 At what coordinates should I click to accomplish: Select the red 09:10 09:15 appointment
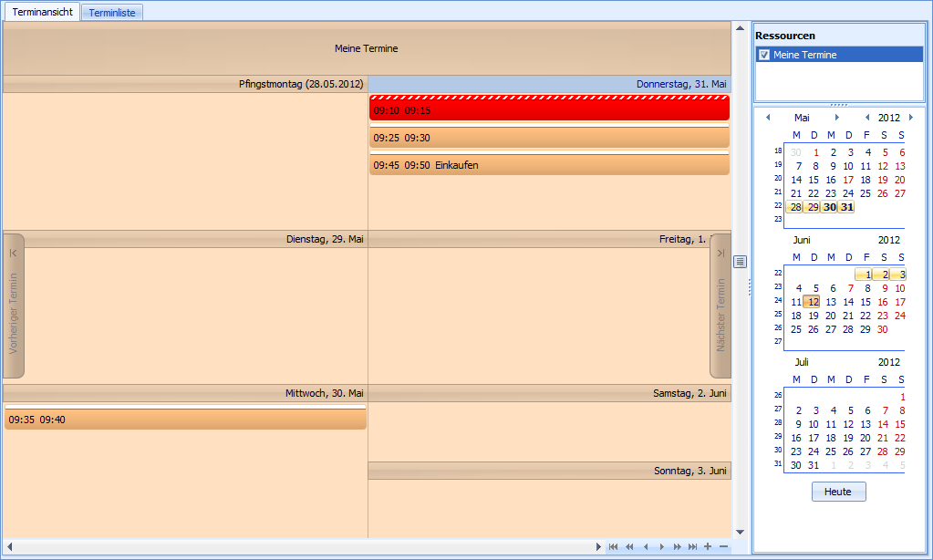549,108
